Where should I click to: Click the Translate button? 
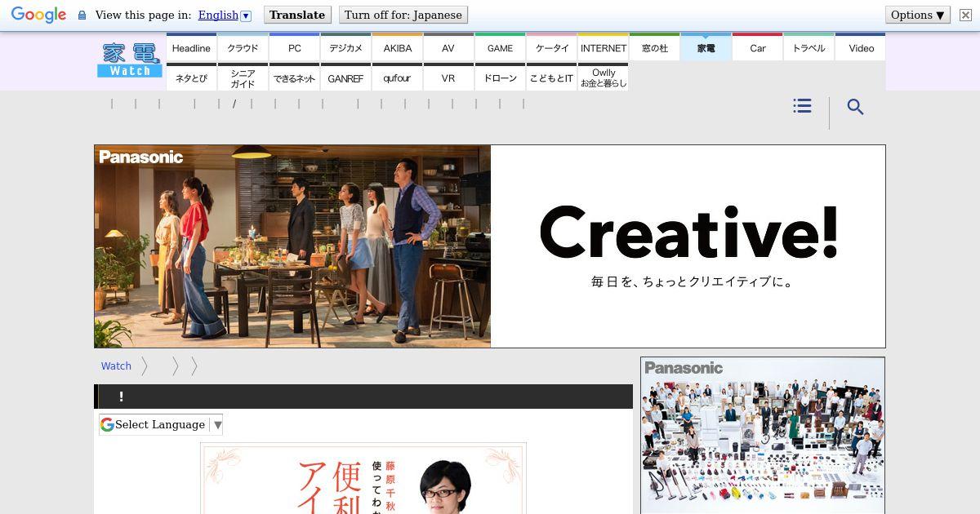click(297, 15)
